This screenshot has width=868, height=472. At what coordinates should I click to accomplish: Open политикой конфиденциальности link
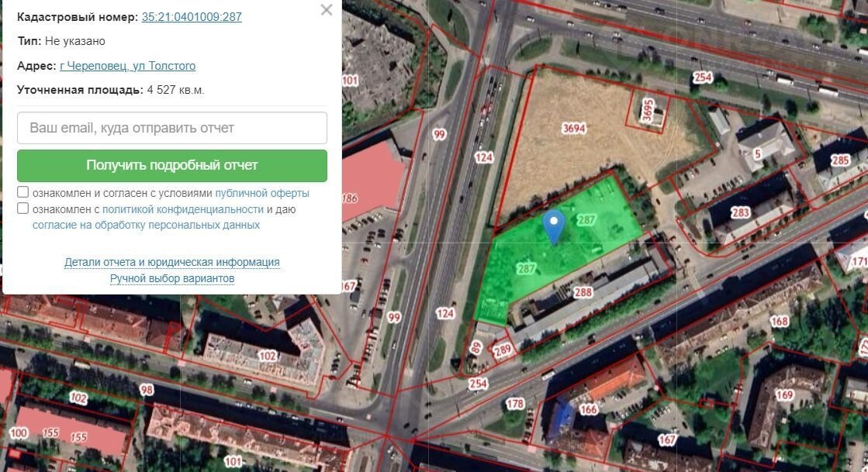183,209
